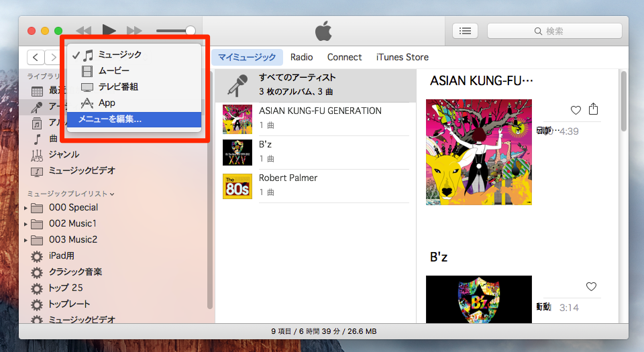Click the status bar item count text
The height and width of the screenshot is (352, 644).
(323, 331)
